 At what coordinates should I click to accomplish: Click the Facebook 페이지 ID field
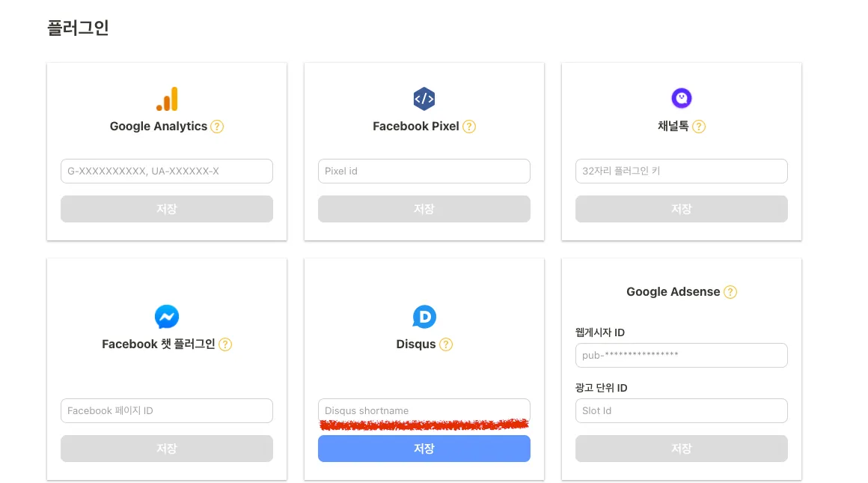pyautogui.click(x=167, y=410)
